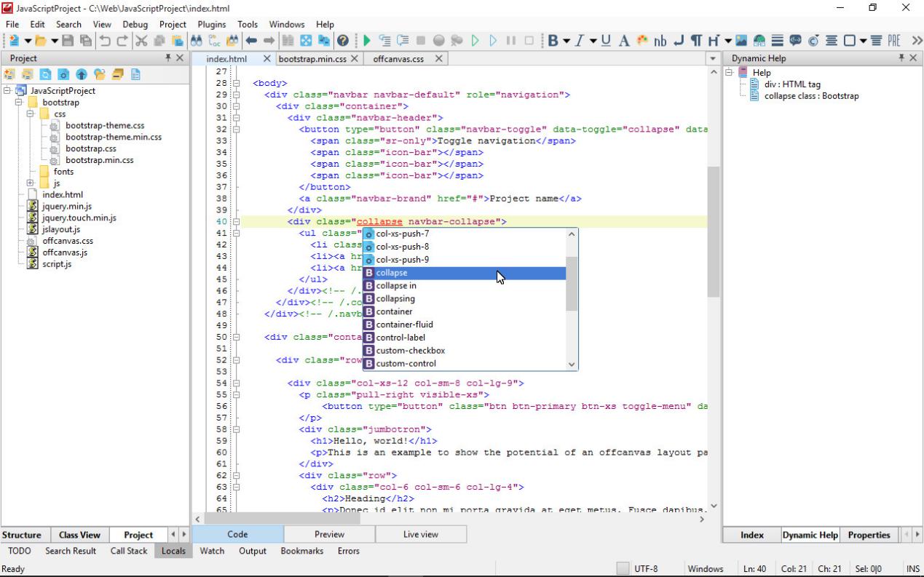Screen dimensions: 924x577
Task: Show the Errors bottom panel tab
Action: (348, 551)
